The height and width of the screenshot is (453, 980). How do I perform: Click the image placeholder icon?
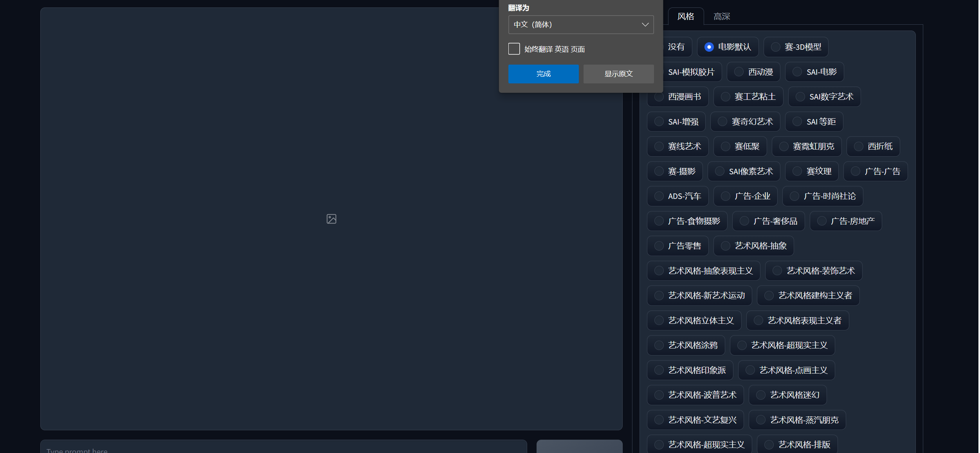tap(331, 219)
